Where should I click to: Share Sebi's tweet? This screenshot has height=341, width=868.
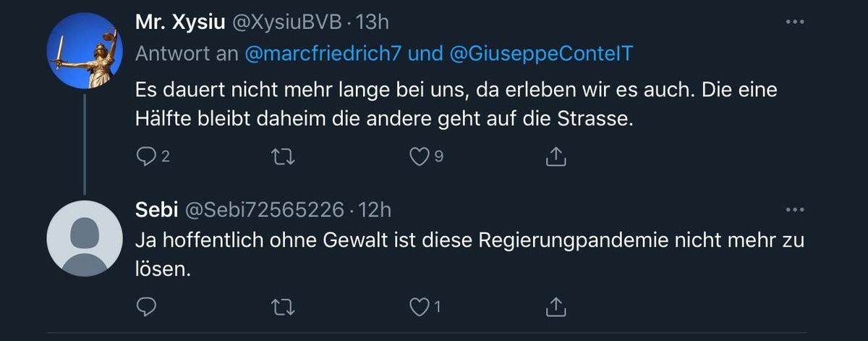click(x=554, y=307)
